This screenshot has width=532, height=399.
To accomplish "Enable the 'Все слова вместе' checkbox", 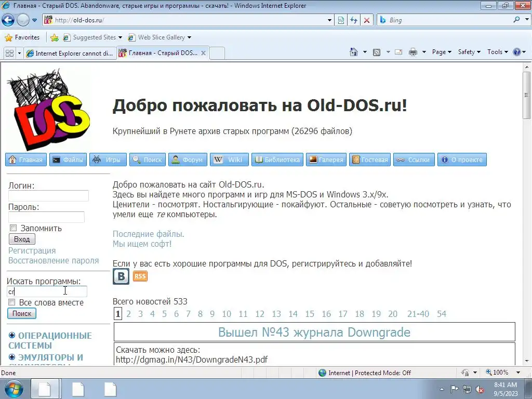I will coord(12,302).
